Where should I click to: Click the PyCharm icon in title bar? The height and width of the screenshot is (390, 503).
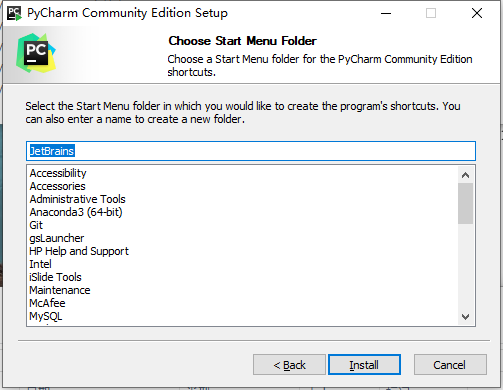14,13
